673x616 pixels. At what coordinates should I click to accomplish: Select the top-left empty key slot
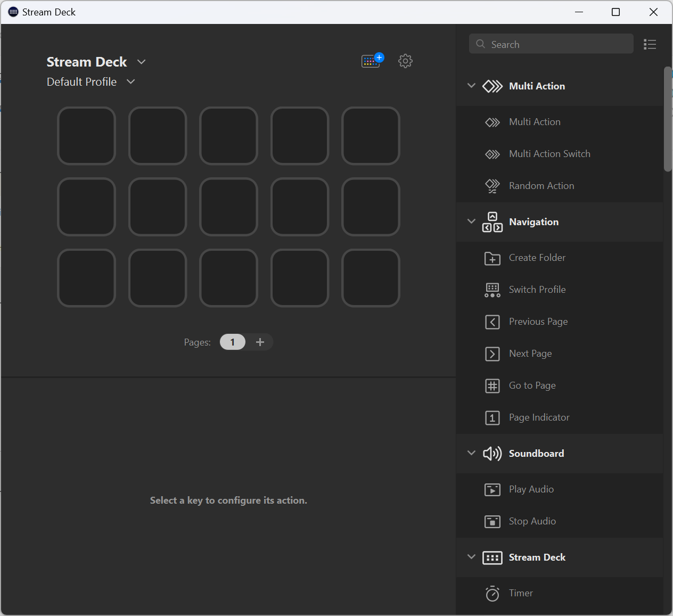tap(86, 136)
